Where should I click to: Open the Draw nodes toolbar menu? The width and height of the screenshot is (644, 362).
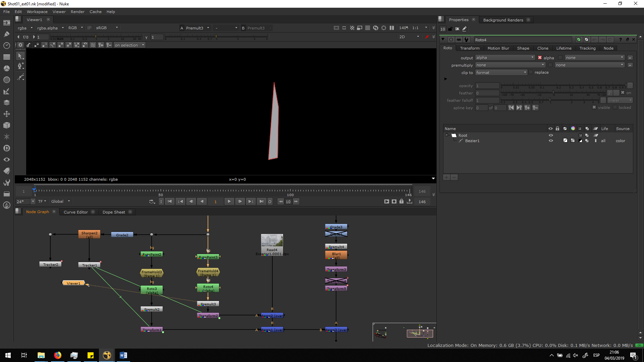click(x=6, y=34)
